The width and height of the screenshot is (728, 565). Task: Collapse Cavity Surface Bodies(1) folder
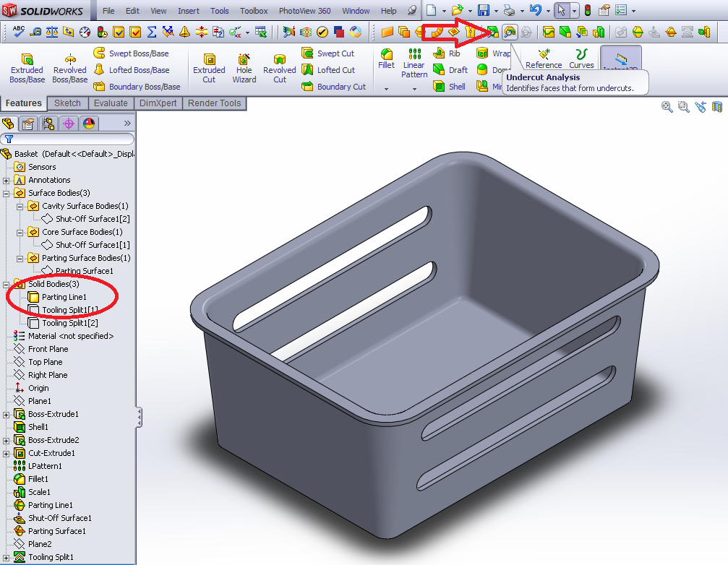20,207
